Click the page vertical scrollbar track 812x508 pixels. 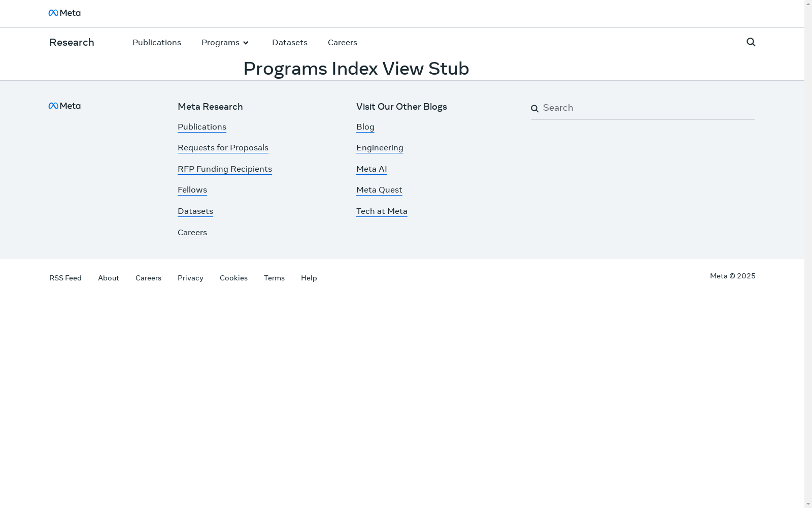[808, 254]
